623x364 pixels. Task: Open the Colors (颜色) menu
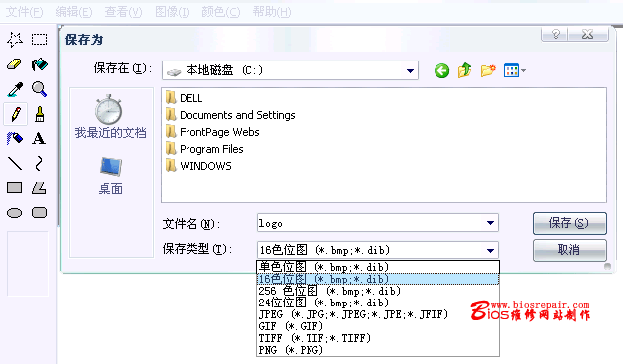[x=221, y=12]
